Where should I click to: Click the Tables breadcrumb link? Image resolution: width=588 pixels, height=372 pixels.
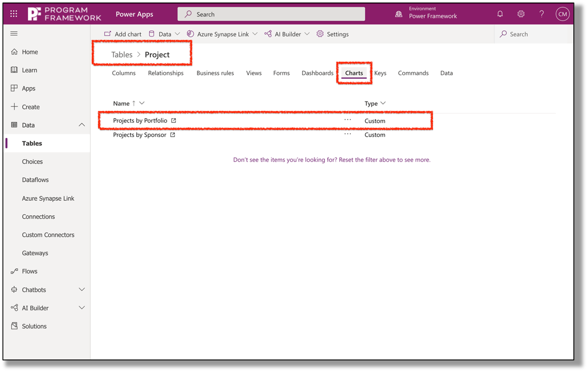coord(122,54)
